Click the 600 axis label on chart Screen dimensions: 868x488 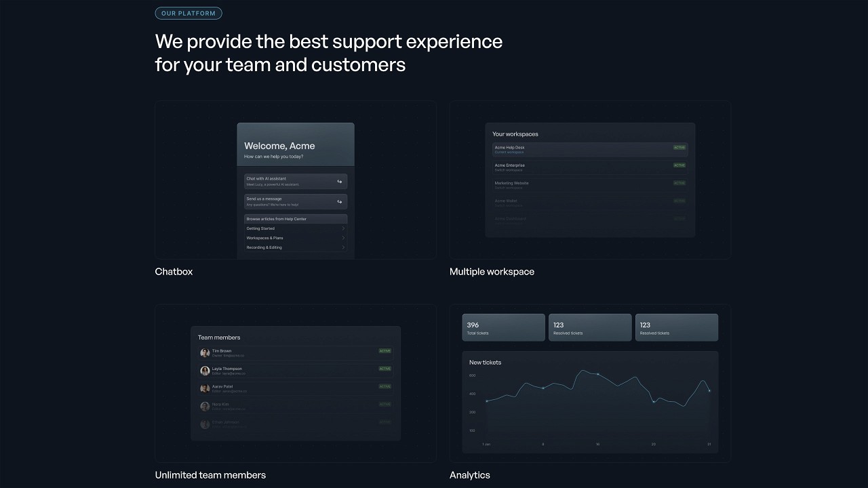click(473, 375)
